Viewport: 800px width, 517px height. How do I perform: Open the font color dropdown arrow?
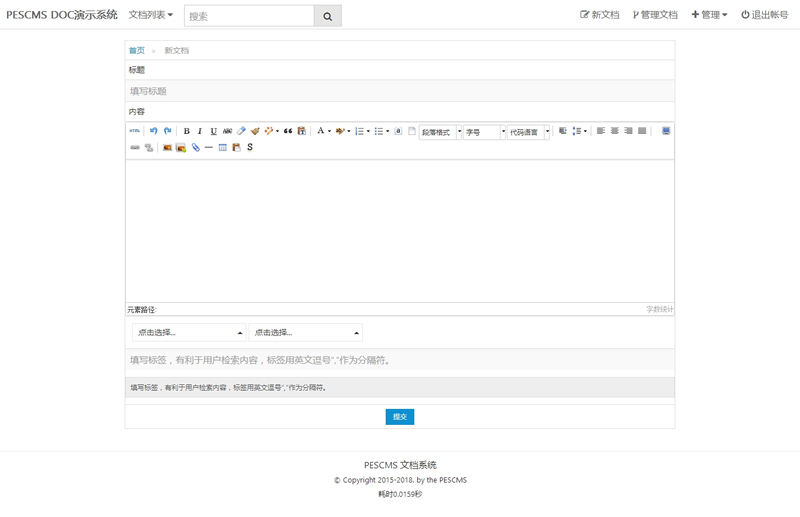329,131
